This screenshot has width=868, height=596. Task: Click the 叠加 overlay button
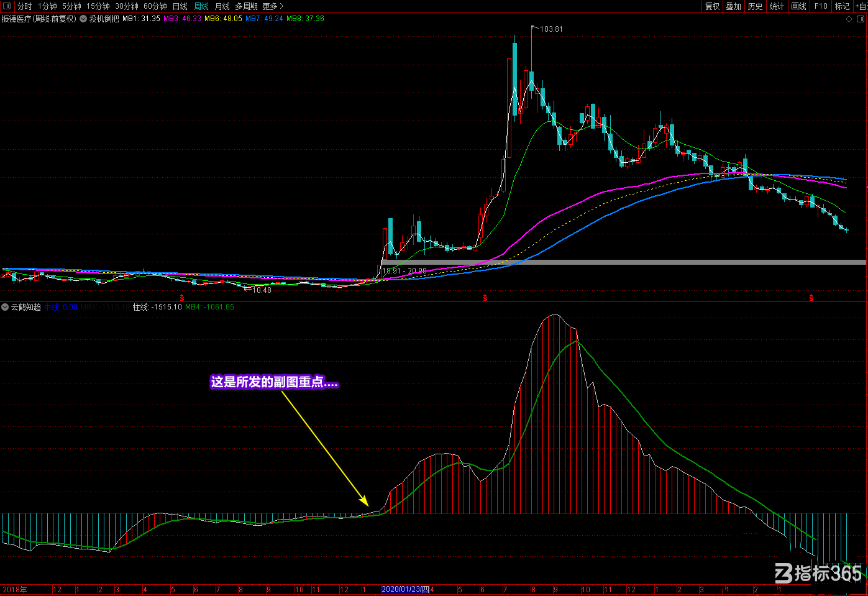[734, 6]
